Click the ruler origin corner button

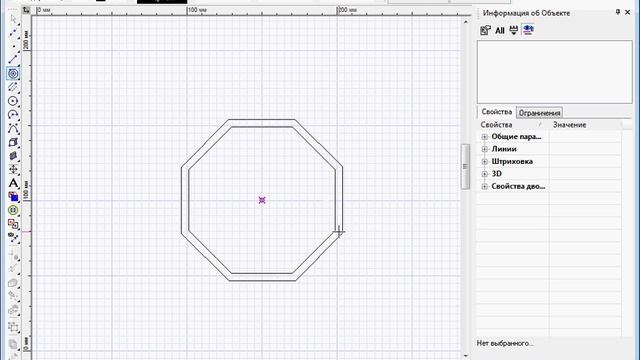[27, 10]
